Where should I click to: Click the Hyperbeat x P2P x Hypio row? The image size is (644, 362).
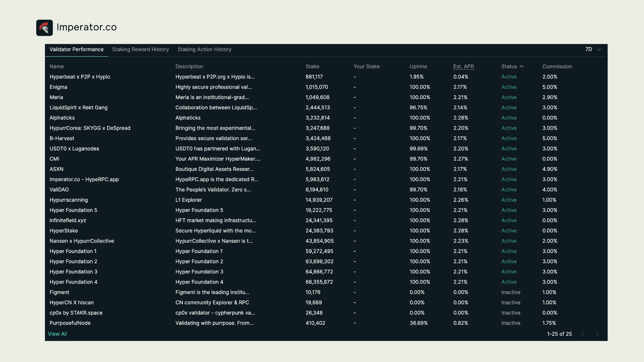point(80,77)
